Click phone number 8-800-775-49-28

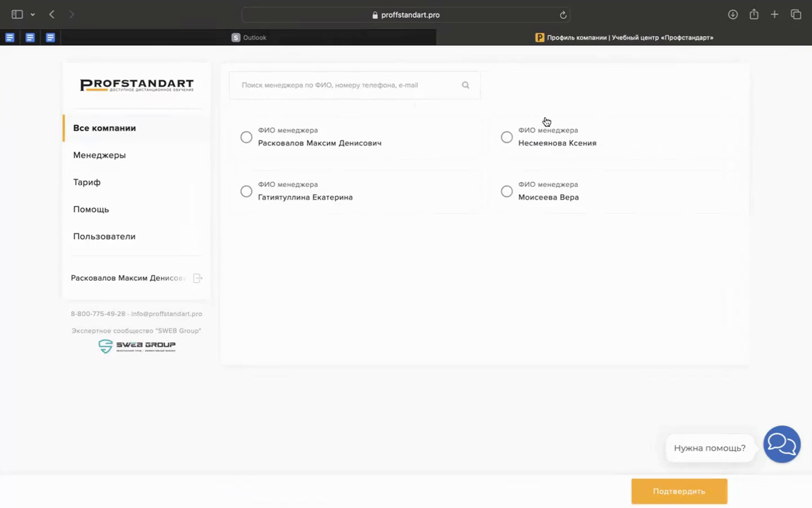[x=98, y=314]
